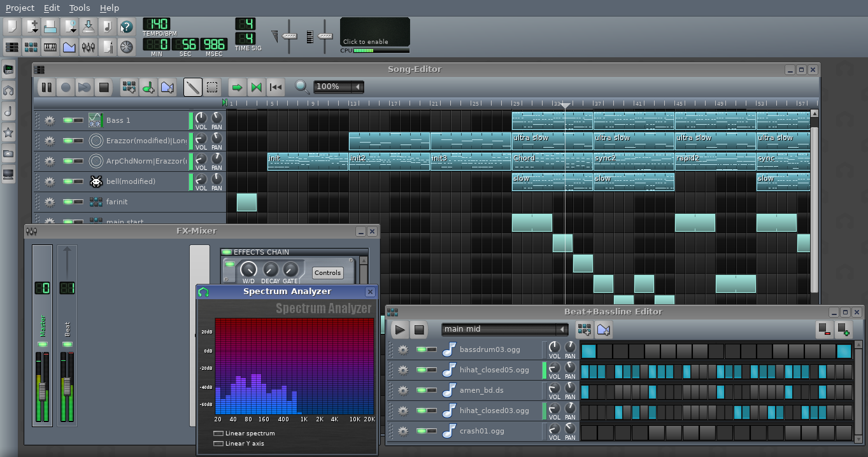
Task: Select the 'Chord' clip in ArpChdNorm track
Action: click(552, 161)
